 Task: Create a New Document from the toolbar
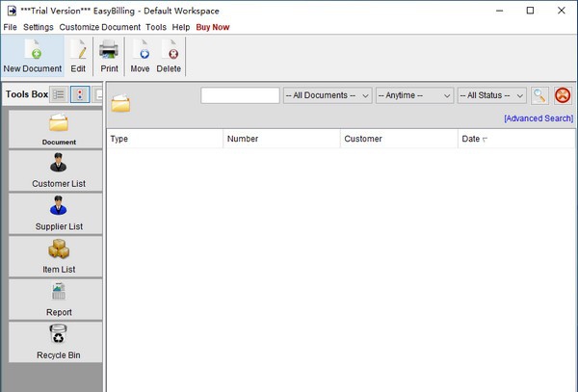pos(33,57)
